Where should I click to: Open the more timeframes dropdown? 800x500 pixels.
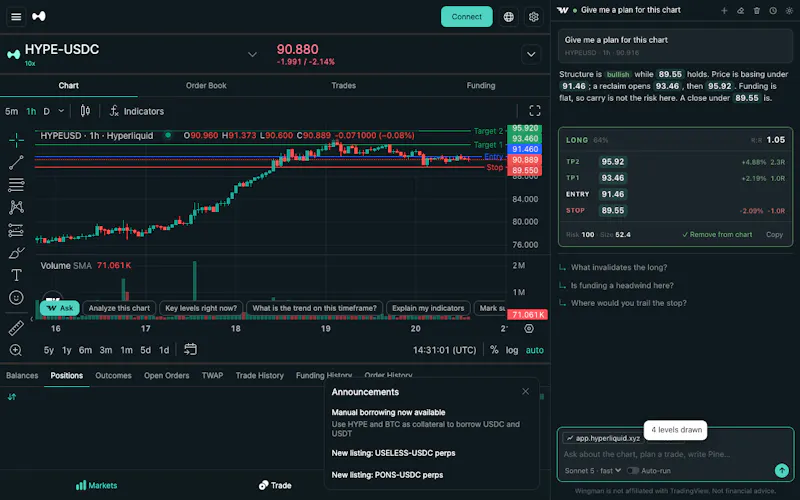61,111
